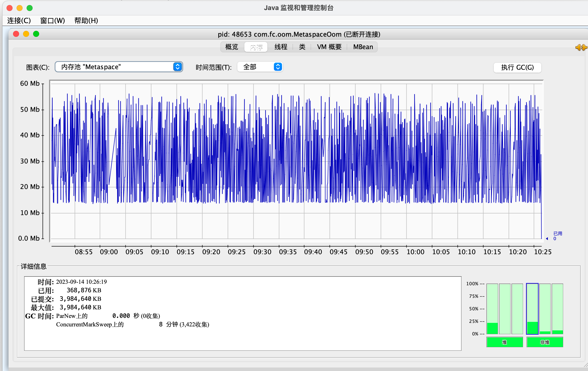The image size is (588, 371).
Task: Select the second heap memory pool bar
Action: (505, 309)
